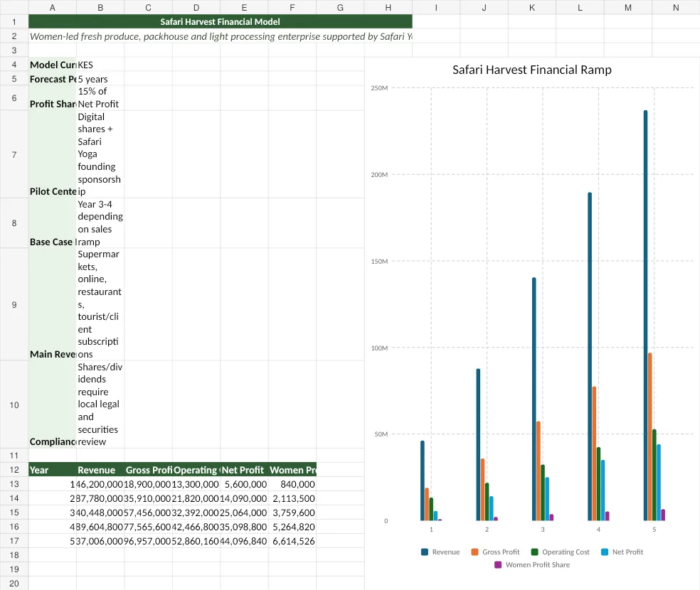Image resolution: width=700 pixels, height=590 pixels.
Task: Select cell with value 96,957,000
Action: [148, 541]
